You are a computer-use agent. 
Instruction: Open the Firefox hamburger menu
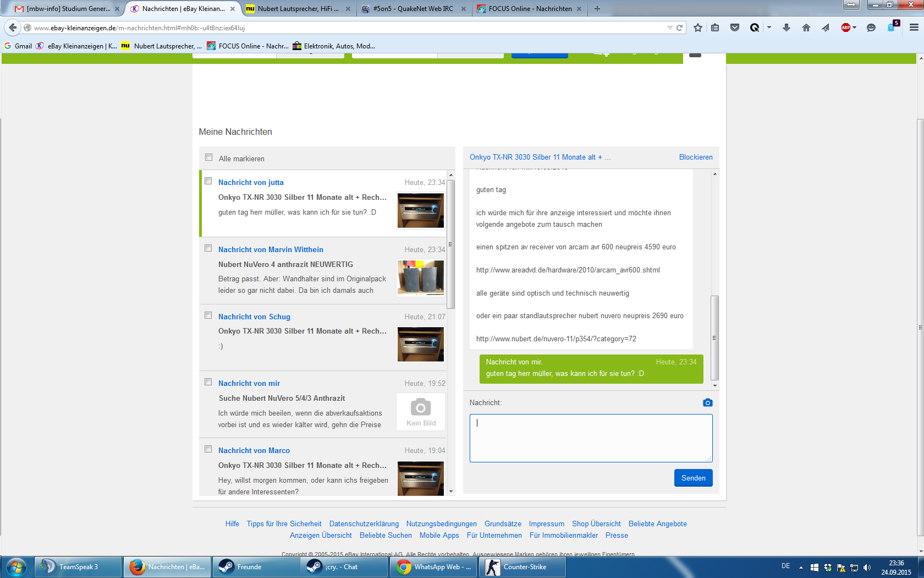pyautogui.click(x=914, y=28)
